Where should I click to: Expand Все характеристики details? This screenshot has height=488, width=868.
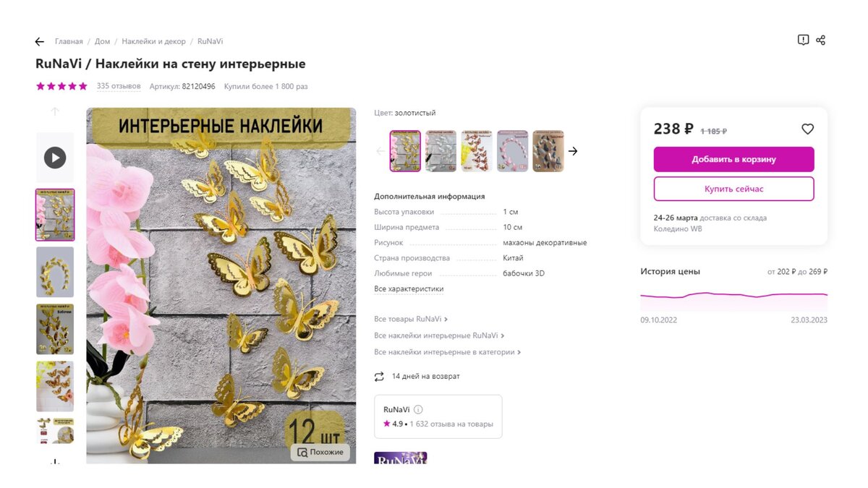coord(409,289)
